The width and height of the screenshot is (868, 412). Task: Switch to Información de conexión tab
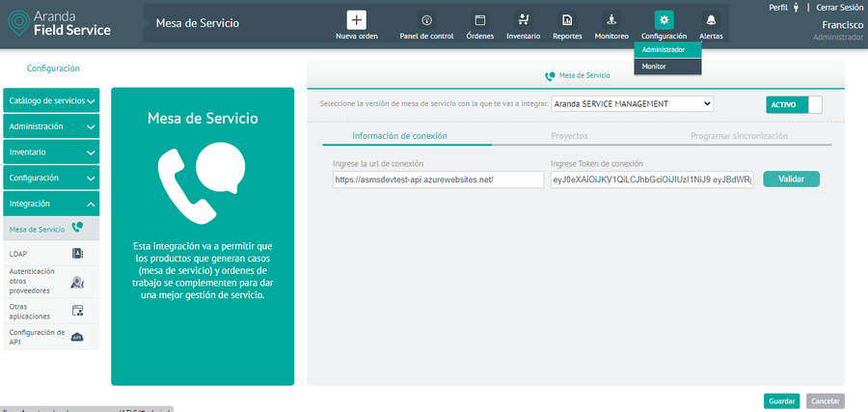point(399,136)
